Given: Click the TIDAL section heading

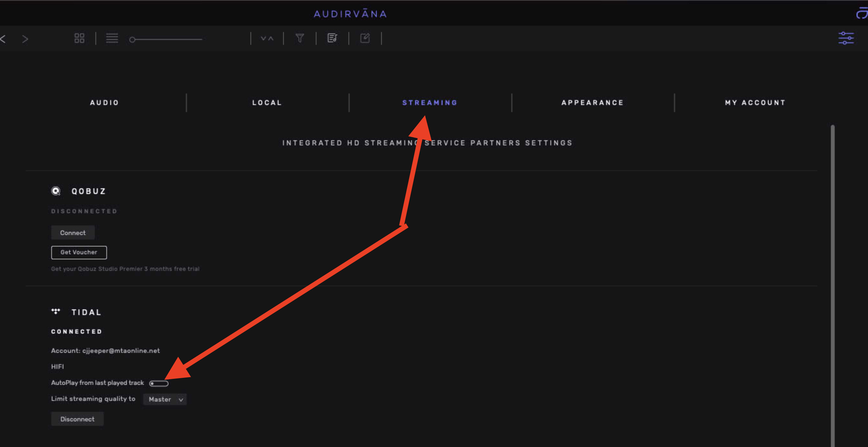Looking at the screenshot, I should tap(86, 312).
